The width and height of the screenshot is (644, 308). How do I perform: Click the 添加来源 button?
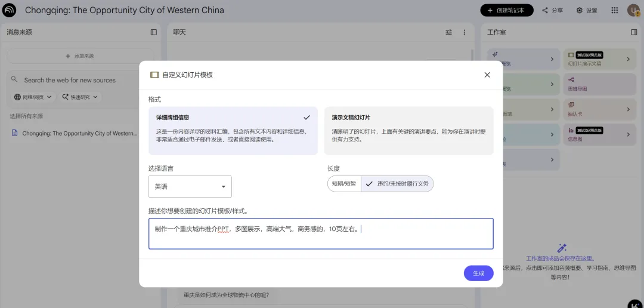coord(80,56)
